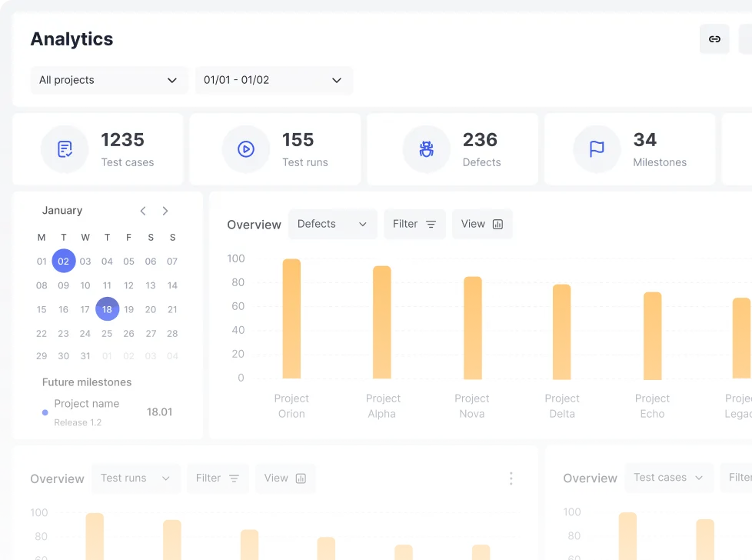Select January 02 in the calendar
Screen dimensions: 752x560
click(x=63, y=261)
